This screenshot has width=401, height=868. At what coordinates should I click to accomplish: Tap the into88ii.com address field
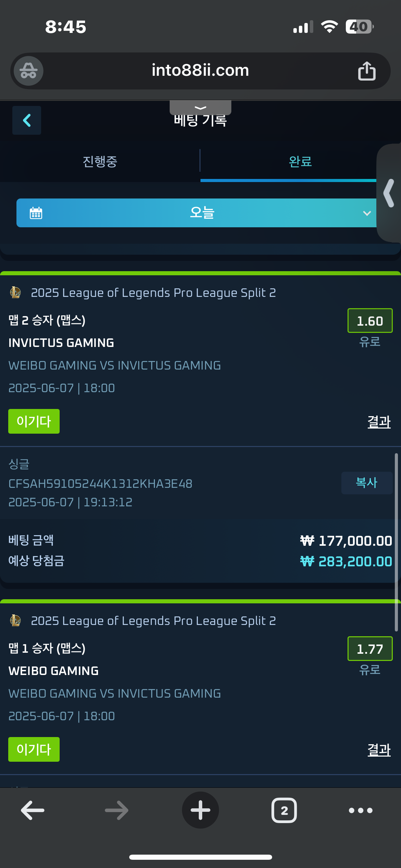coord(200,71)
